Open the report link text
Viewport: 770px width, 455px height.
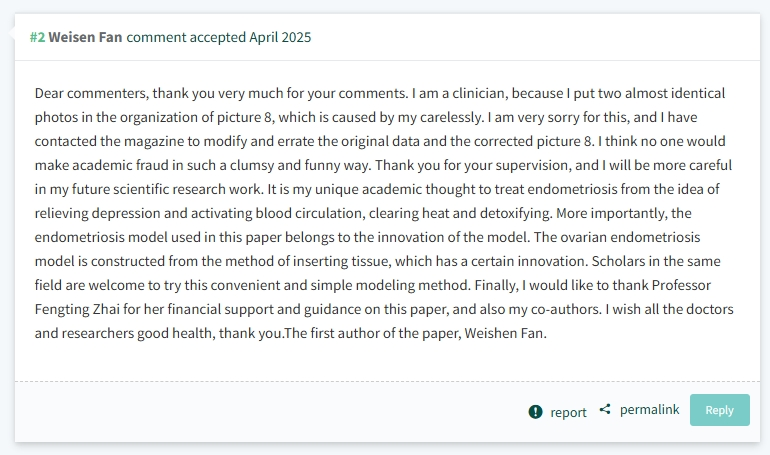568,412
